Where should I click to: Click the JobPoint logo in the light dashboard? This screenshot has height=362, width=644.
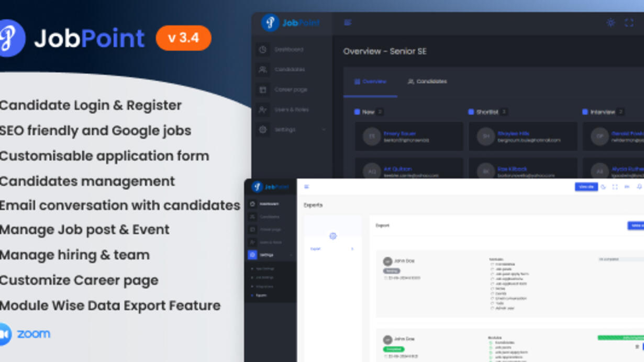point(270,187)
